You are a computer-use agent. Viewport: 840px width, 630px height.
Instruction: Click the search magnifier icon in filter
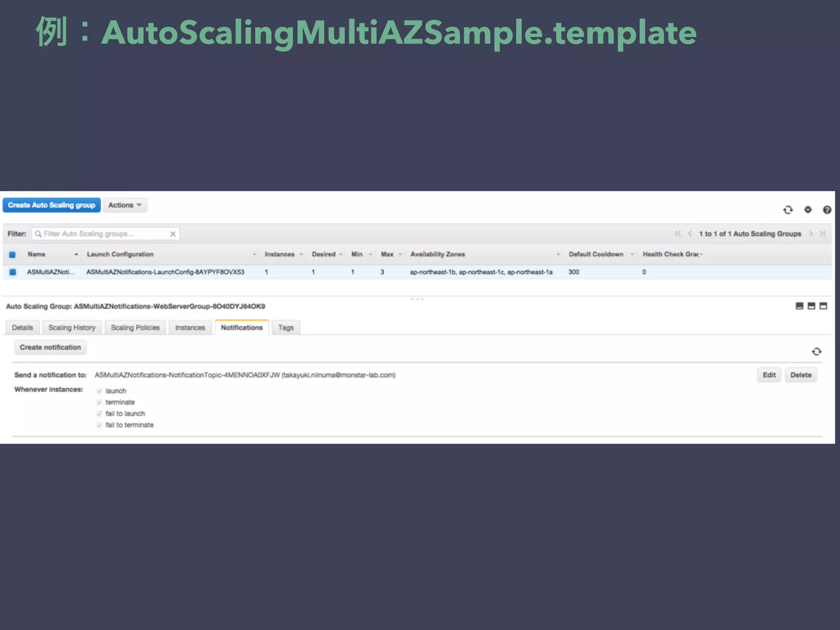pyautogui.click(x=38, y=234)
